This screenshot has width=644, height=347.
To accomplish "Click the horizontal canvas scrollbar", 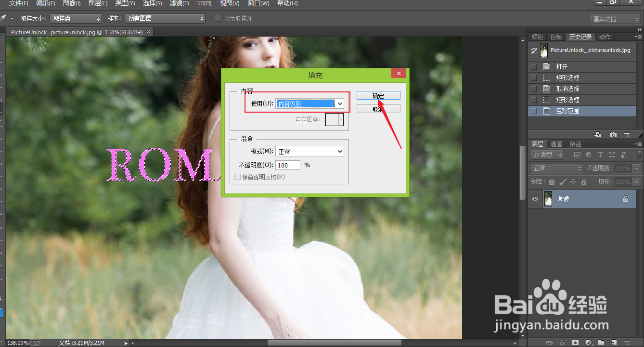I will pos(335,343).
